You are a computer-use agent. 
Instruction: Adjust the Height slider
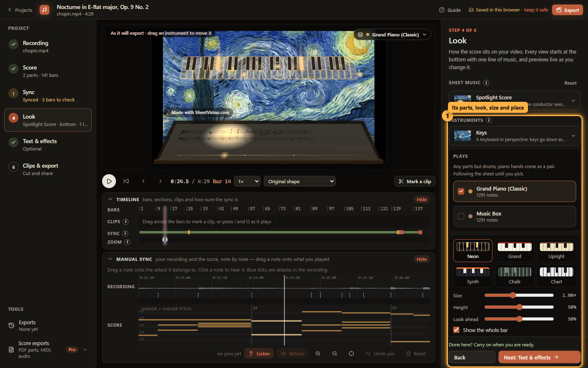519,307
